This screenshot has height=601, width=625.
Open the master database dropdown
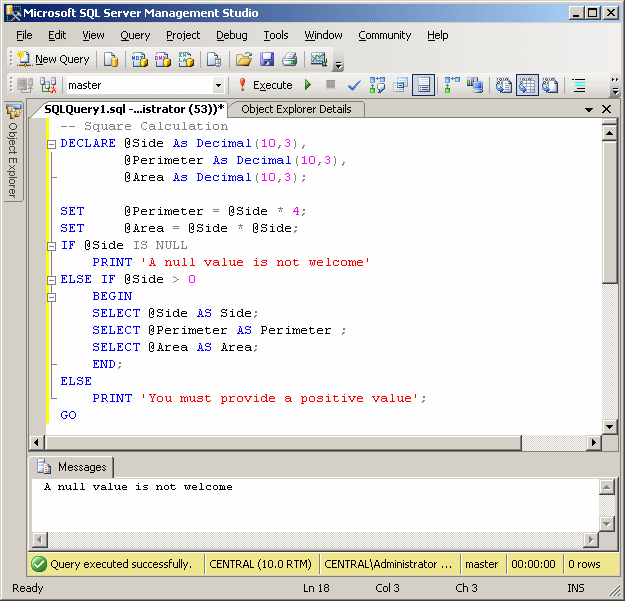pos(218,85)
